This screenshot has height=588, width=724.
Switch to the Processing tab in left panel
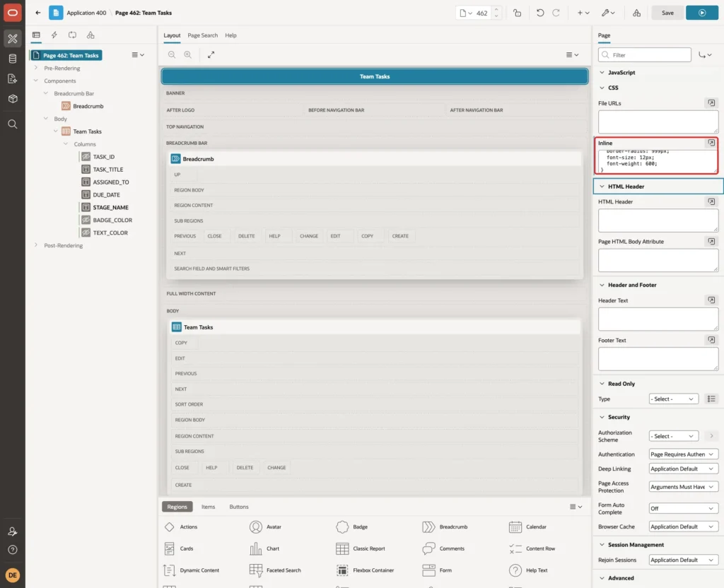pyautogui.click(x=72, y=35)
